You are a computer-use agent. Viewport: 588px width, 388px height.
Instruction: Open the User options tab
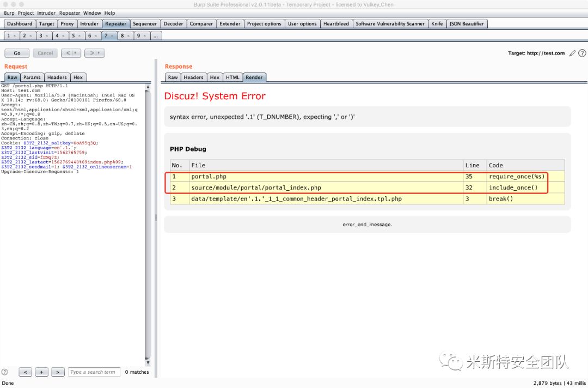click(x=302, y=23)
